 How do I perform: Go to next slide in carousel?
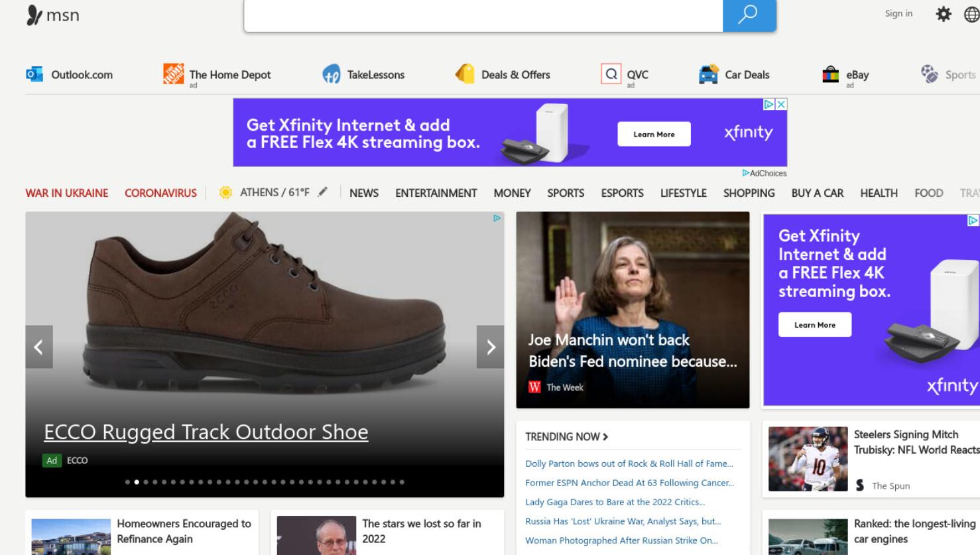[491, 347]
